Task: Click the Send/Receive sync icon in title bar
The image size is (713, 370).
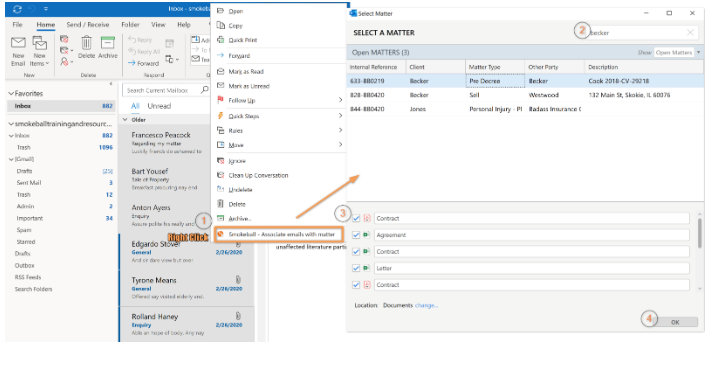Action: pos(17,9)
